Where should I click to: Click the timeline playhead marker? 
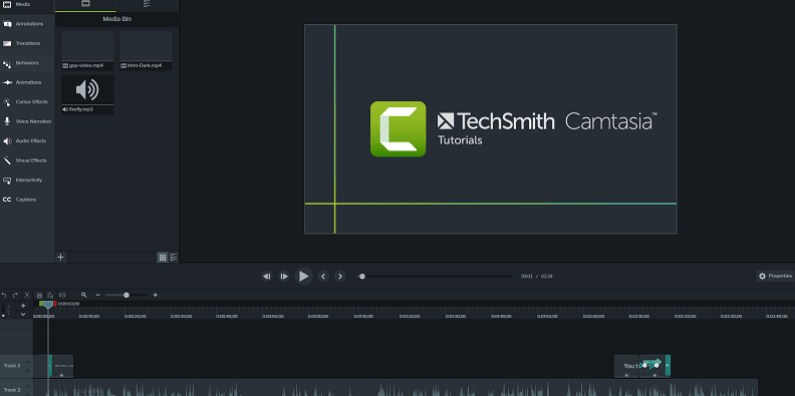click(x=47, y=304)
